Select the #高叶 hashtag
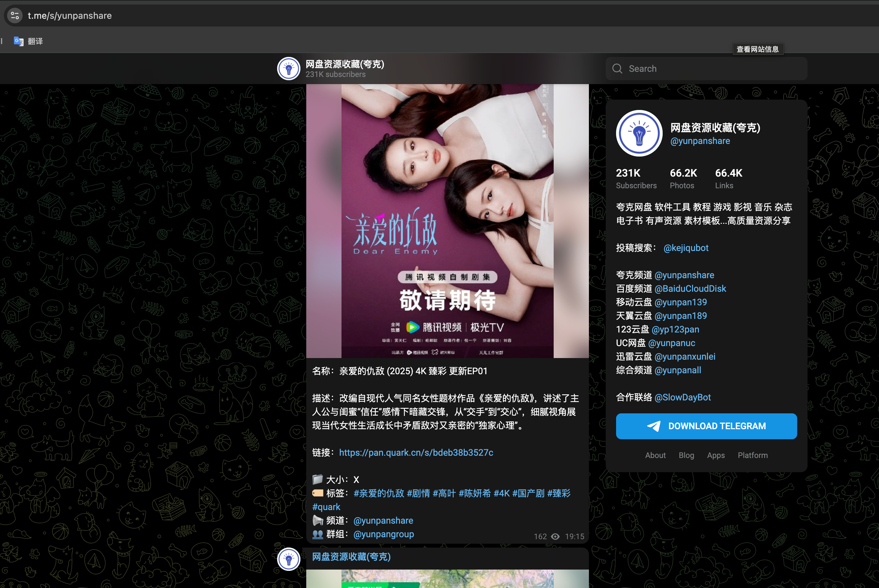 [444, 493]
